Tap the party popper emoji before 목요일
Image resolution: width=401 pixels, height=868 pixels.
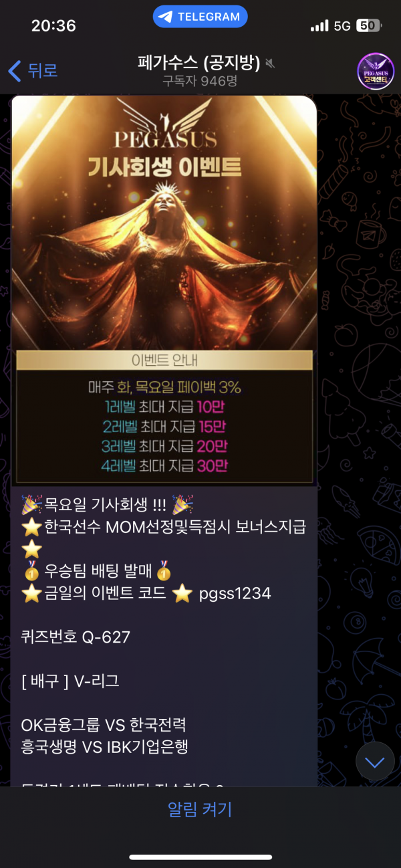31,504
